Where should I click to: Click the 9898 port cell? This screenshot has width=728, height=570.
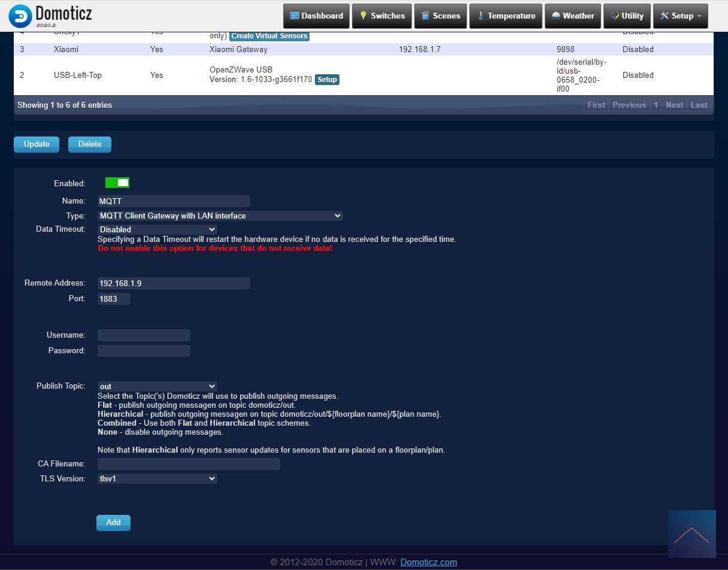[565, 49]
